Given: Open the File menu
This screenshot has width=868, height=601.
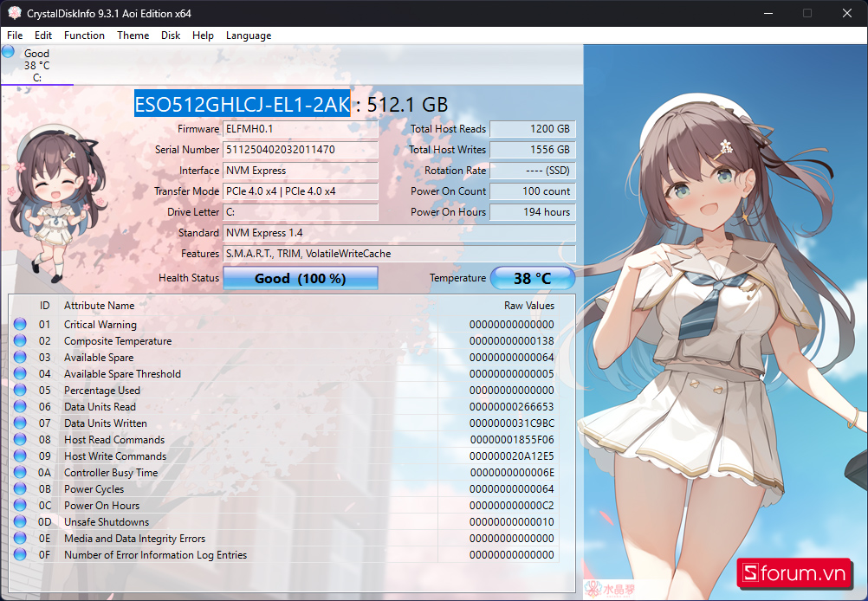Looking at the screenshot, I should coord(15,36).
